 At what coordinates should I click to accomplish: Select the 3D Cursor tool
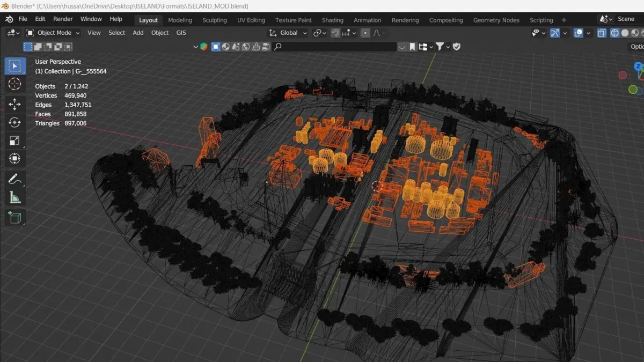14,84
